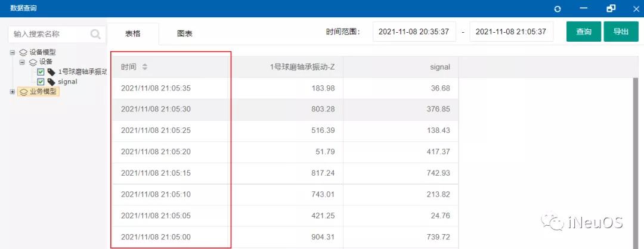
Task: Restore down the 数据查询 window
Action: click(x=611, y=8)
